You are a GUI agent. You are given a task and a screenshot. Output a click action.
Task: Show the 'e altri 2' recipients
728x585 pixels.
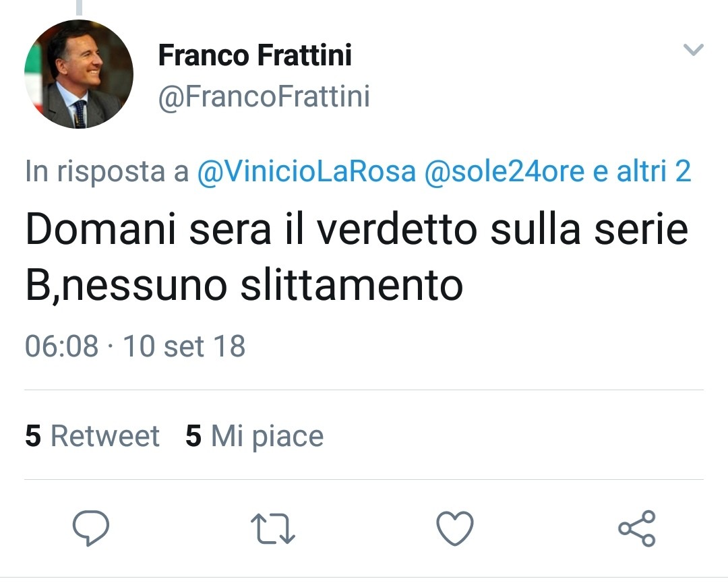coord(642,172)
